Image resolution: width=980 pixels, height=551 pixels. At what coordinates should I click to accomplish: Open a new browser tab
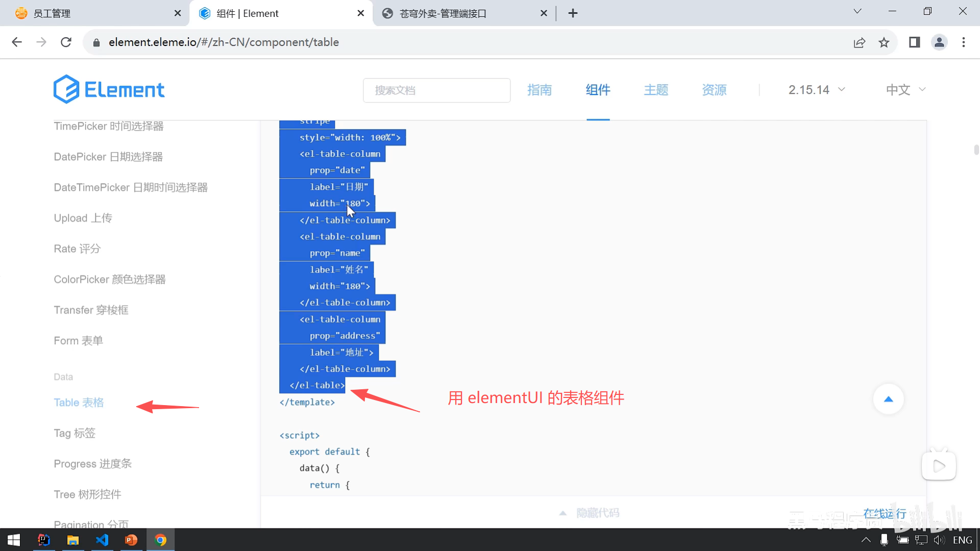click(x=573, y=13)
